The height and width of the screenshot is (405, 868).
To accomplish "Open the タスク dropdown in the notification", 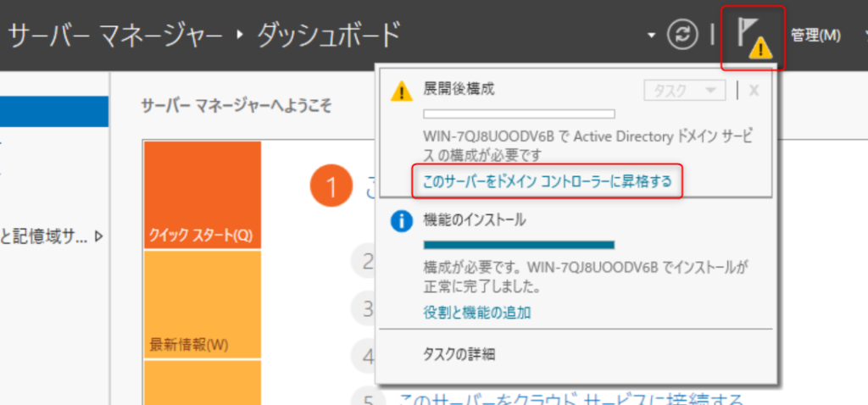I will coord(684,91).
